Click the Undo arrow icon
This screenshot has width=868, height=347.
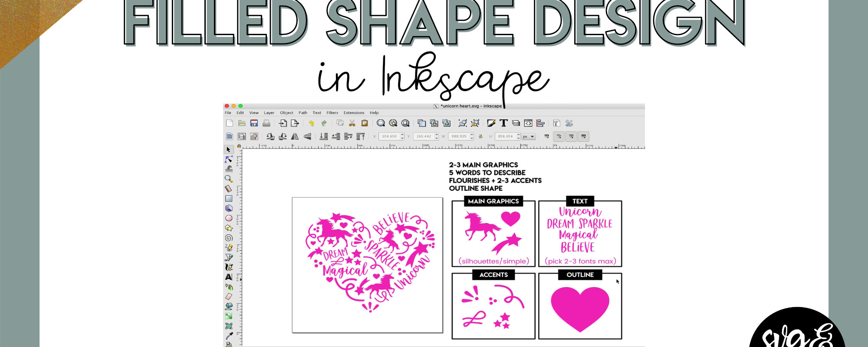tap(311, 123)
